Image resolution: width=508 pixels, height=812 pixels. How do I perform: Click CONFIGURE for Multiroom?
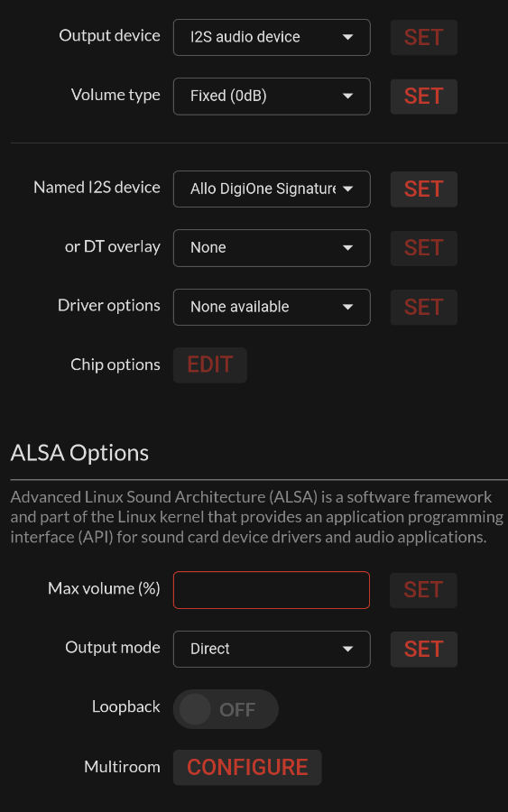click(247, 768)
